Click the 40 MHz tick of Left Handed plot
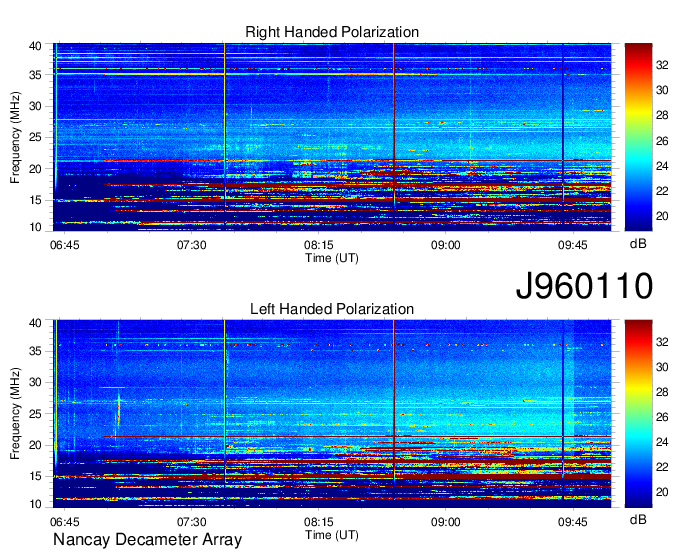Screen dimensions: 680x552 pyautogui.click(x=35, y=323)
